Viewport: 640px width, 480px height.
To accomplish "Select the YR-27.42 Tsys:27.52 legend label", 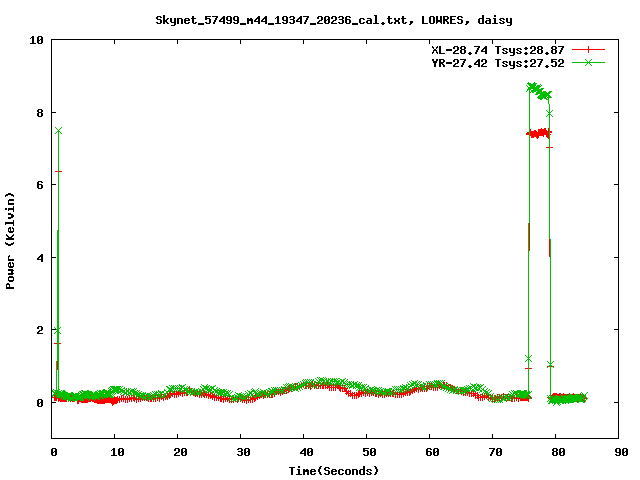I will pyautogui.click(x=498, y=63).
